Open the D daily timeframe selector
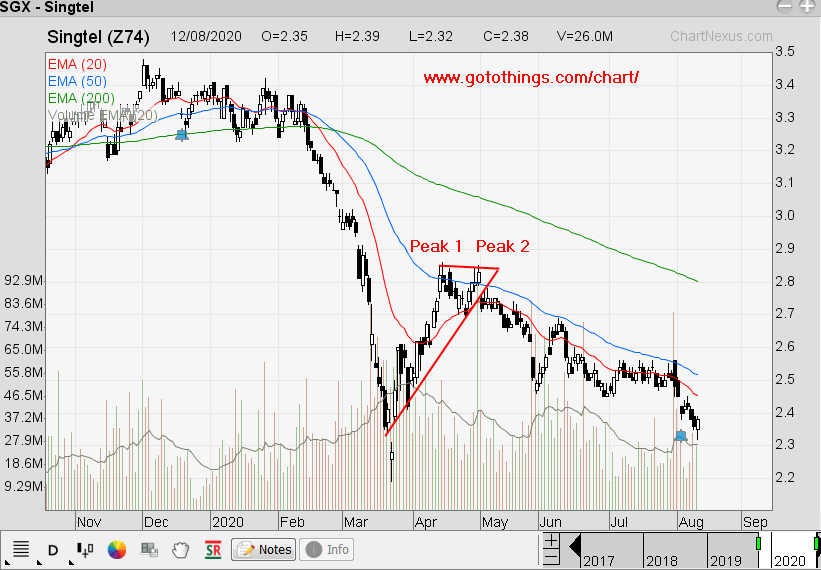Viewport: 821px width, 570px height. [52, 550]
